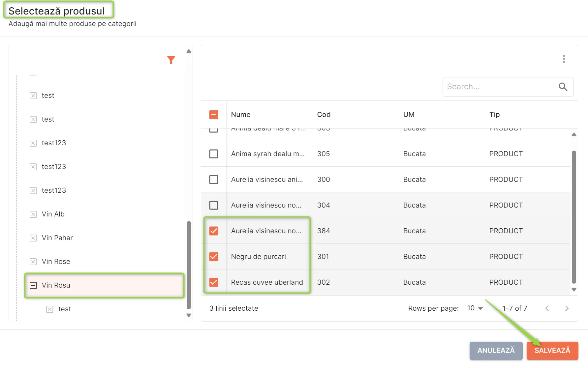Screen dimensions: 588x368
Task: Click the icon beside Vin Pahar
Action: point(33,238)
